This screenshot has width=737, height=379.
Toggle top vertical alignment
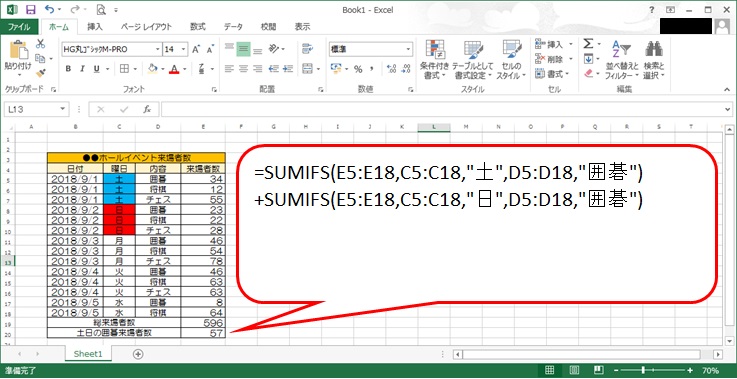point(229,48)
